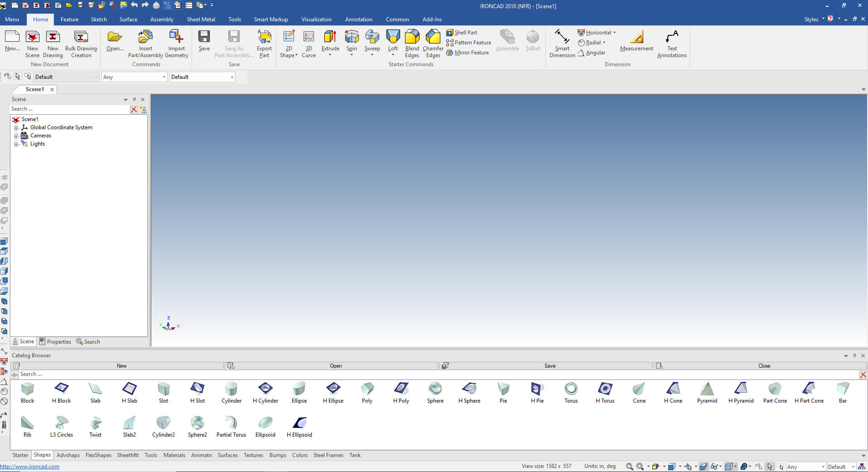Switch to Steel Frames catalog tab
The image size is (868, 472).
point(328,455)
